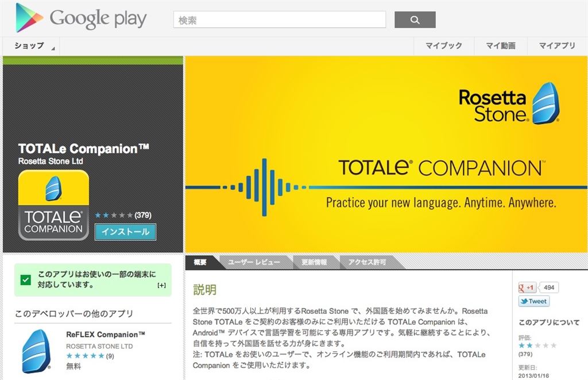Open the ReFLEX Companion™ app link
Viewport: 588px width, 380px height.
(106, 334)
